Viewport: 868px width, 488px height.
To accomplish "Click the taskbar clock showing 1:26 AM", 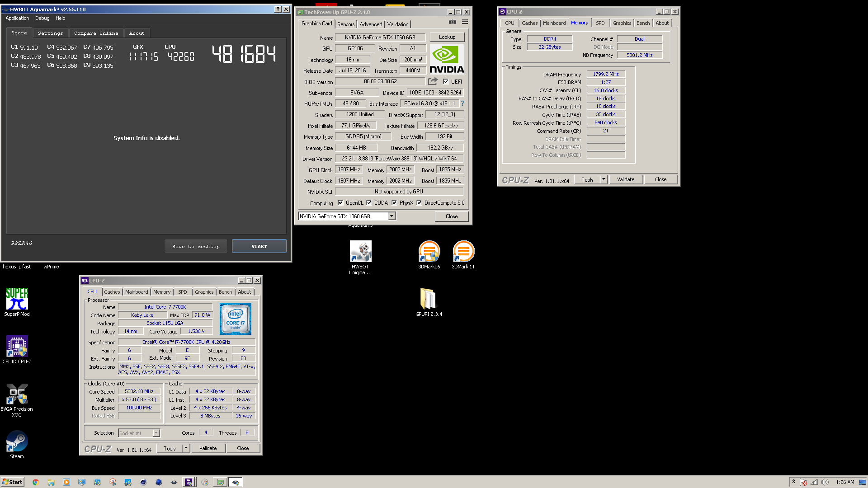I will [x=845, y=482].
